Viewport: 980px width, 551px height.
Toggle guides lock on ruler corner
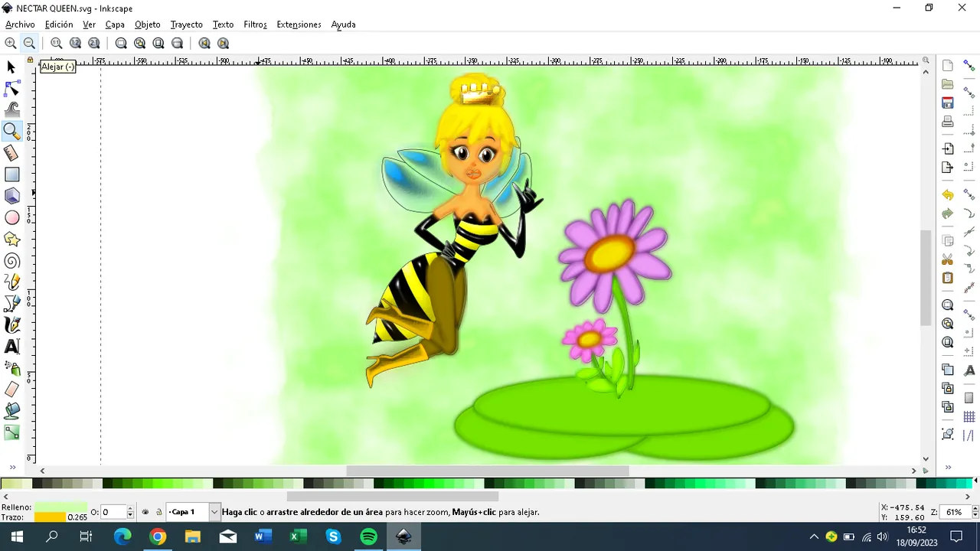31,60
